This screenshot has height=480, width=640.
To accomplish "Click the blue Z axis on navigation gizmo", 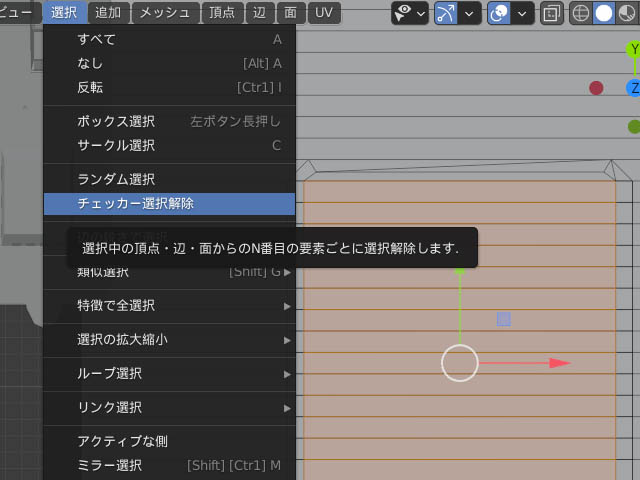I will [x=633, y=88].
